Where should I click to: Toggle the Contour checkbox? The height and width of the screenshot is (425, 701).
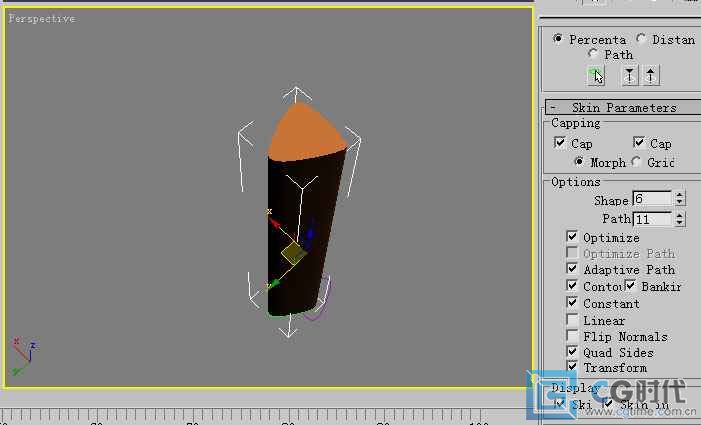(572, 285)
